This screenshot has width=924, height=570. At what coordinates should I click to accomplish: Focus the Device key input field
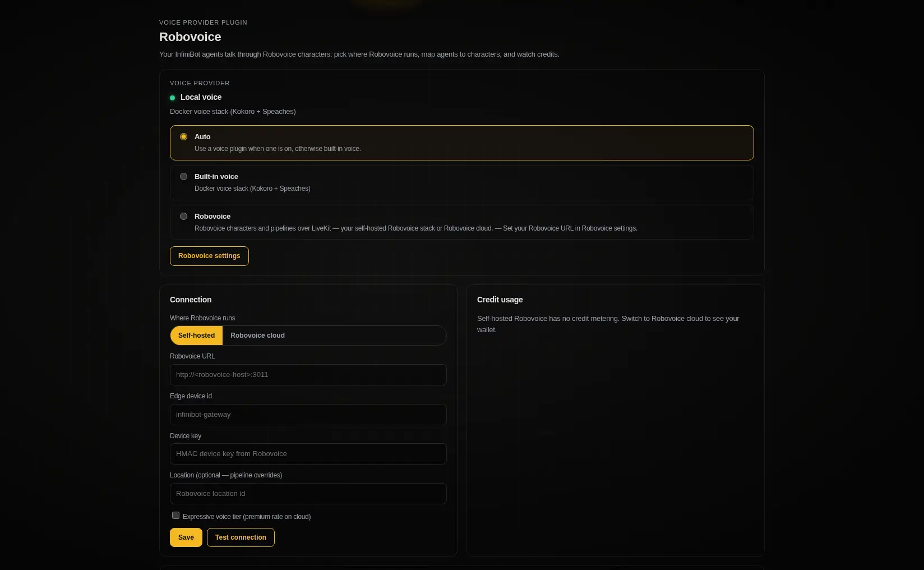(x=308, y=454)
